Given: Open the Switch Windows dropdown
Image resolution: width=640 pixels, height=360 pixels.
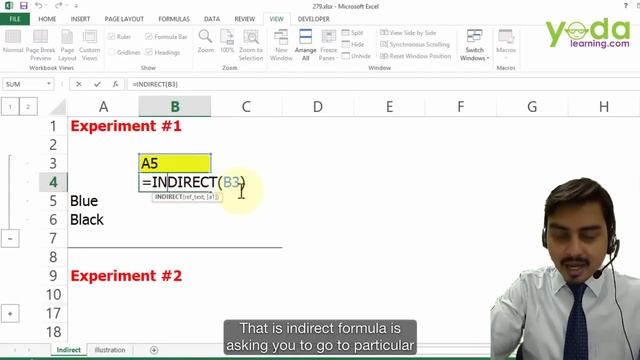Looking at the screenshot, I should [474, 45].
